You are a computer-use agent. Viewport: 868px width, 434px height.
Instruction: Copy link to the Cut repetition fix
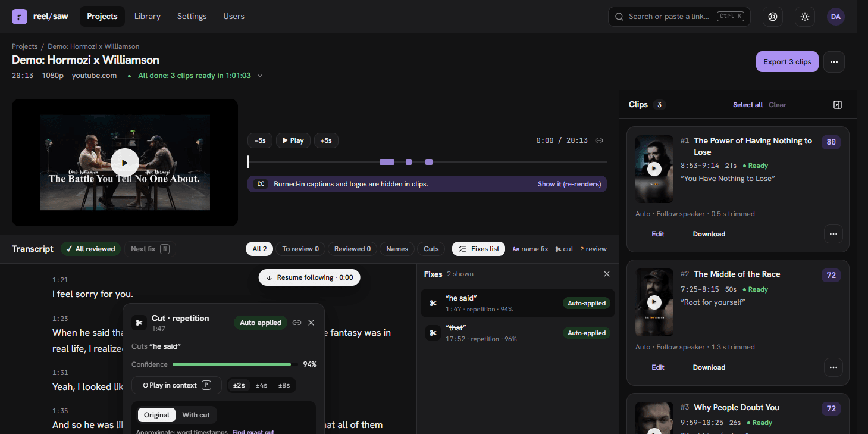click(x=297, y=323)
